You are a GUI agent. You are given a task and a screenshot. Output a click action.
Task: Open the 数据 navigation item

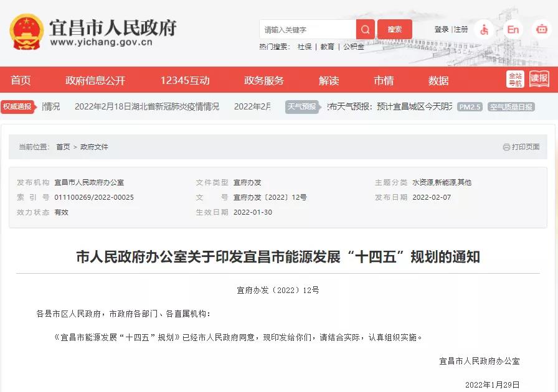coord(438,80)
